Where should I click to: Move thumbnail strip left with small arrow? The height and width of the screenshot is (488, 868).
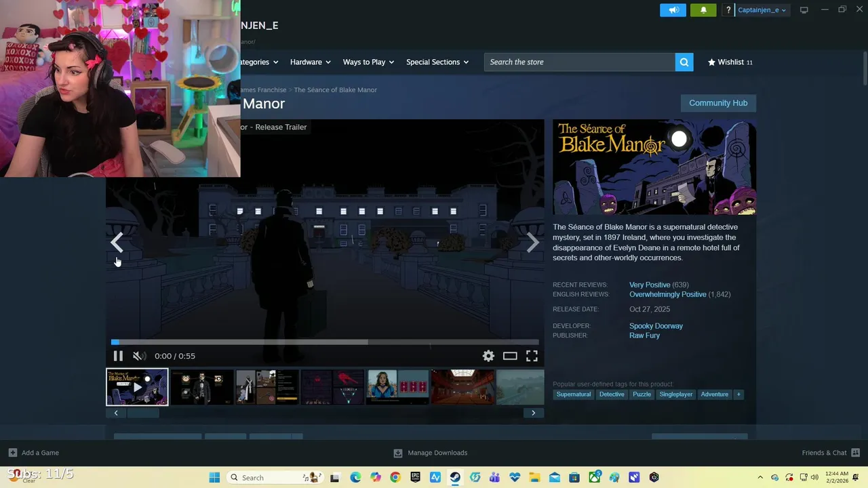click(116, 413)
